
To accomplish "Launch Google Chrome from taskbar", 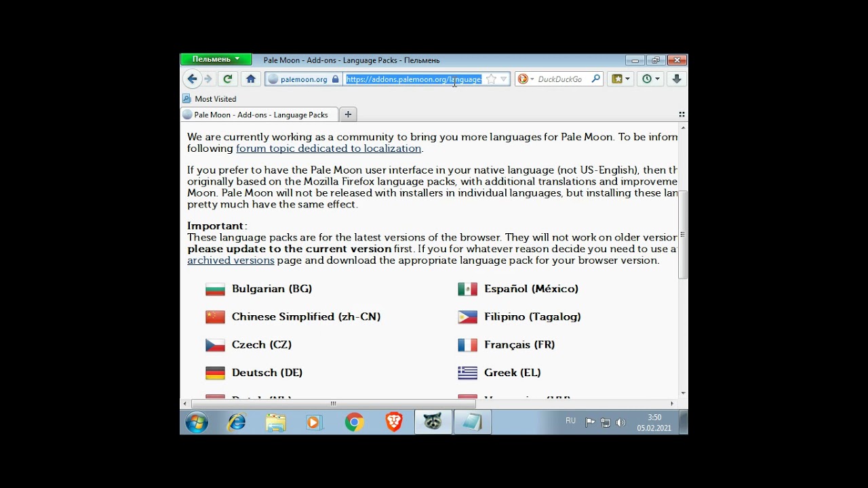I will pos(354,422).
